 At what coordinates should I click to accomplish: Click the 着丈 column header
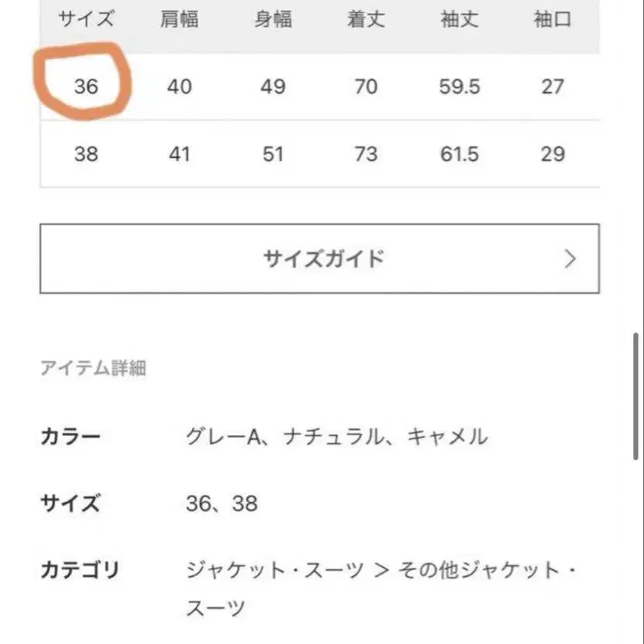tap(366, 20)
